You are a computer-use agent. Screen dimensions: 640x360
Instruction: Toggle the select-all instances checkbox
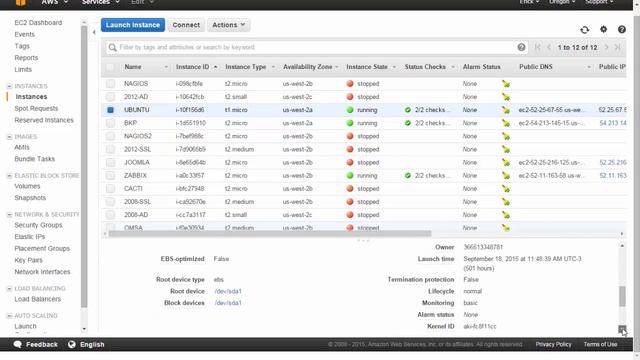(x=110, y=67)
